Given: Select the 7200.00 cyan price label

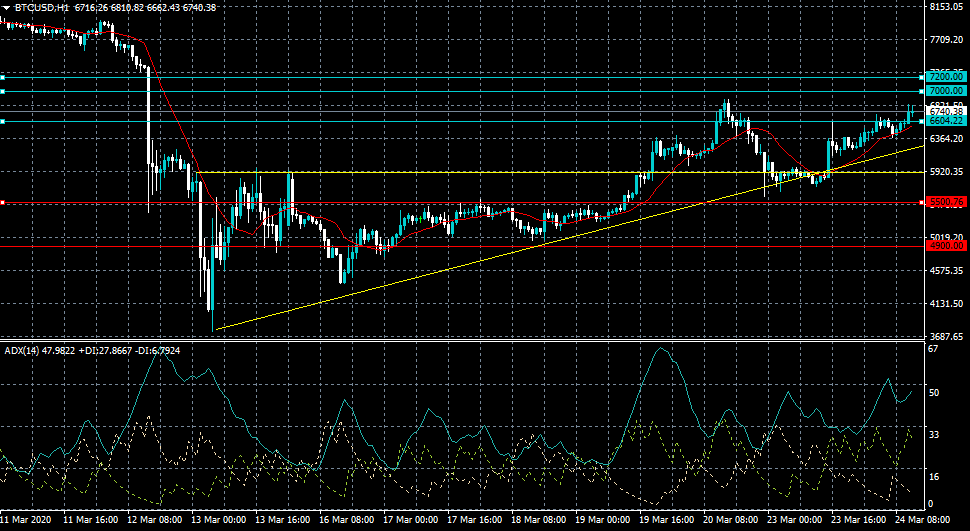Looking at the screenshot, I should pos(946,77).
